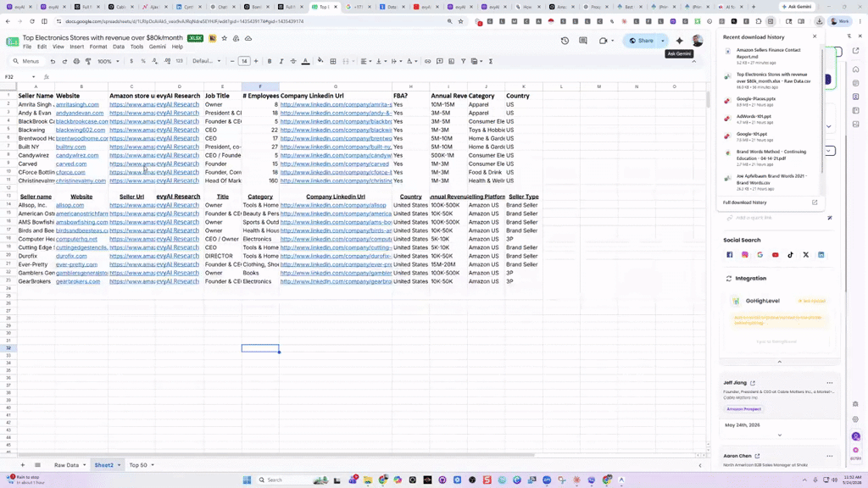Switch to the Raw Data sheet tab
The width and height of the screenshot is (868, 488).
click(x=66, y=465)
